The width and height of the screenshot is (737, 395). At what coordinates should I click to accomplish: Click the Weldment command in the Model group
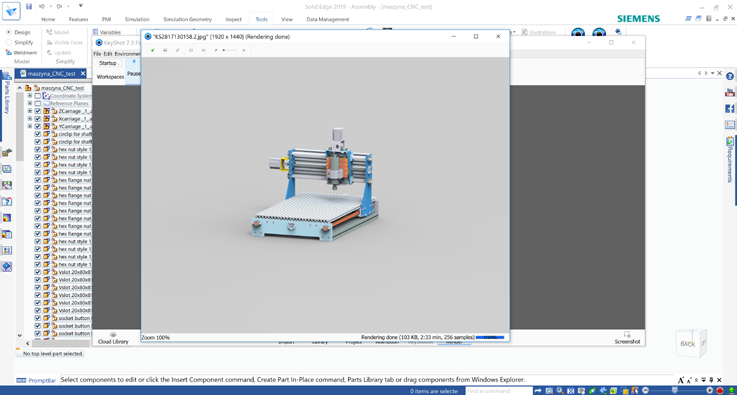click(21, 53)
